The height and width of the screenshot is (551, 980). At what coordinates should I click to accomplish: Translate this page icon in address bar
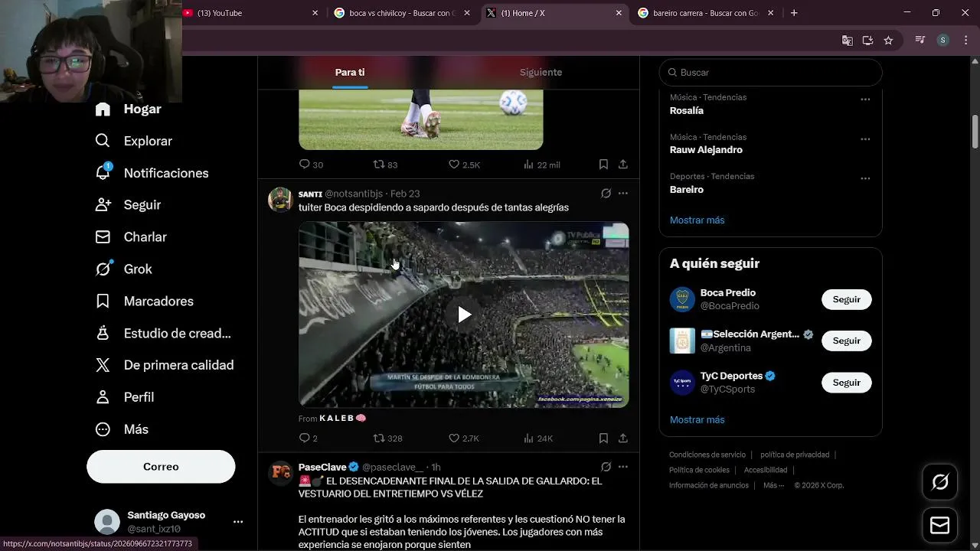(x=848, y=41)
